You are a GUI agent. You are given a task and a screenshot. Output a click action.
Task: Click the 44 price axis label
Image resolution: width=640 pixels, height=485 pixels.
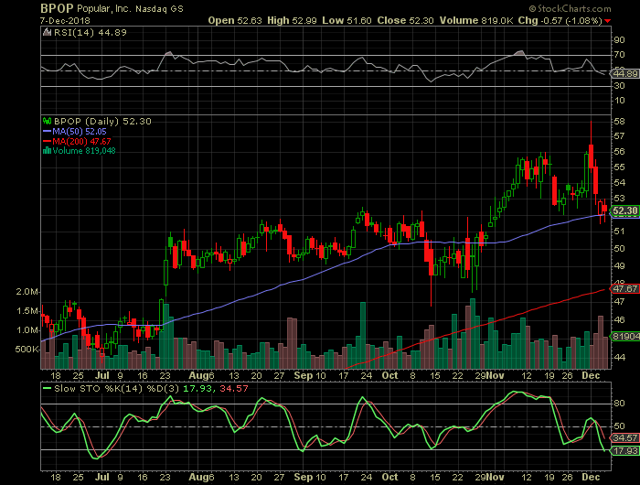[x=619, y=357]
